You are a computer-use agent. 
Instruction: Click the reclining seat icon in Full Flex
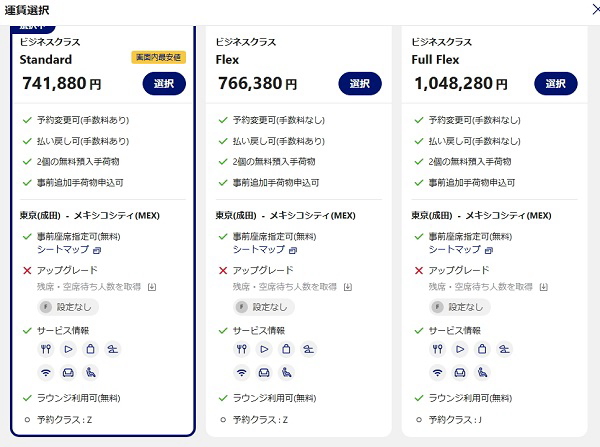[x=481, y=372]
